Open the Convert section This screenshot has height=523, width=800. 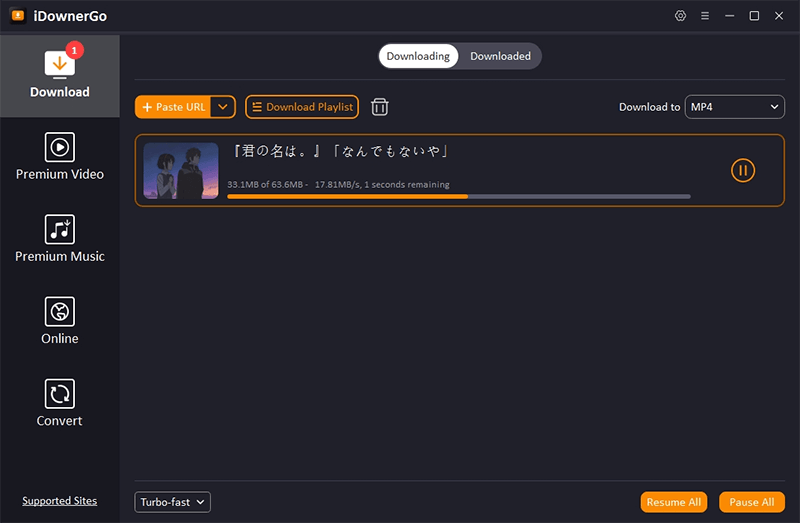(x=60, y=403)
